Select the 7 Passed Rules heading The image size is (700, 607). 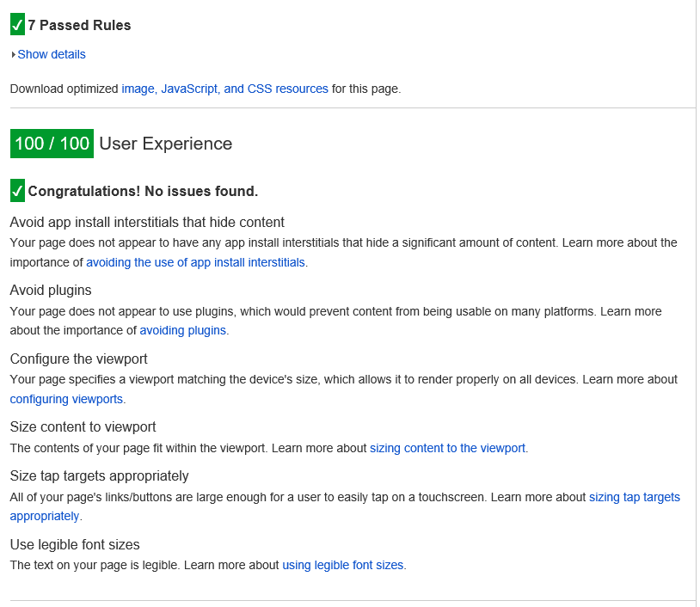81,25
